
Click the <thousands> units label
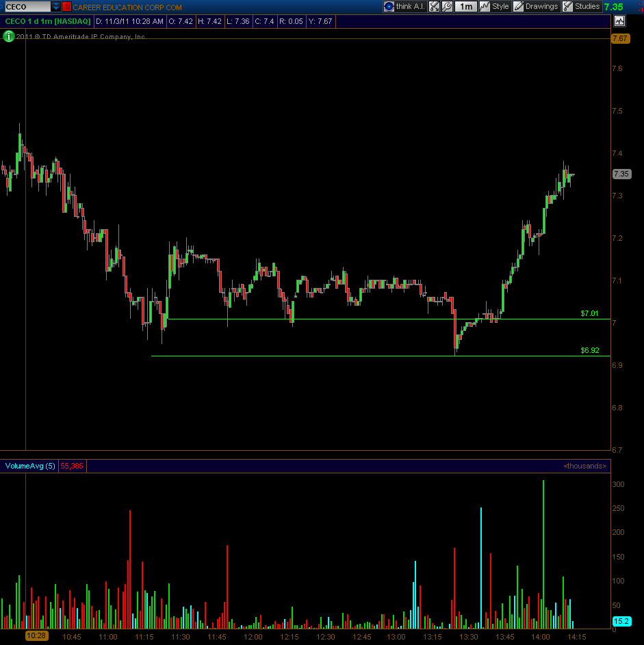(x=584, y=466)
